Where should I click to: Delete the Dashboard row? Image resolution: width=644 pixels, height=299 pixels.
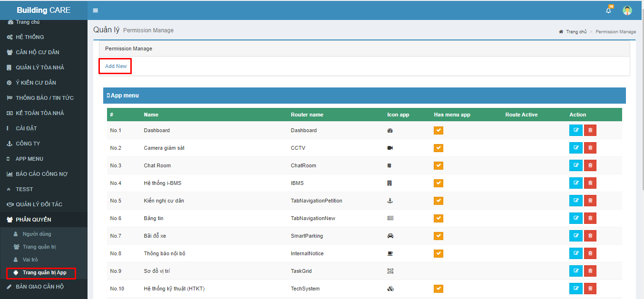coord(590,130)
